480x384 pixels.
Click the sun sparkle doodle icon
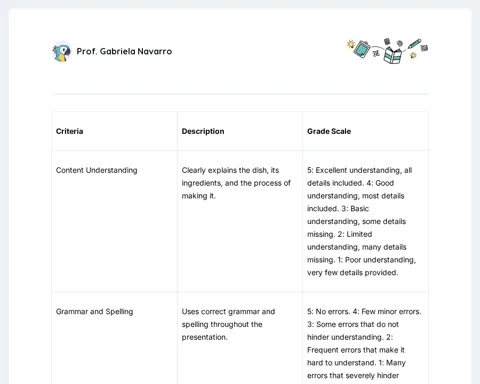(x=350, y=44)
